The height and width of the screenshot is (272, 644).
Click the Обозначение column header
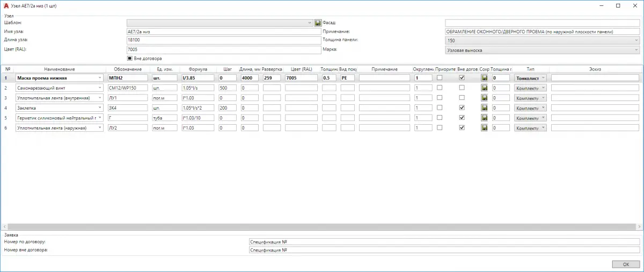coord(128,69)
